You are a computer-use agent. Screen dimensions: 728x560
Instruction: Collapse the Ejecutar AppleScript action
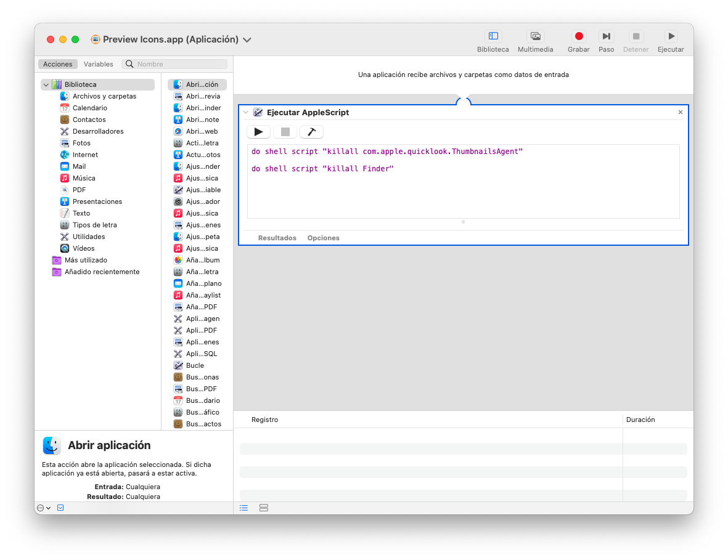click(x=245, y=112)
